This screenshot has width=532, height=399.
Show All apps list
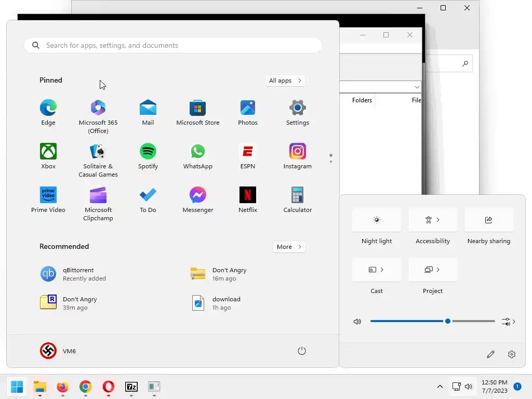click(285, 81)
